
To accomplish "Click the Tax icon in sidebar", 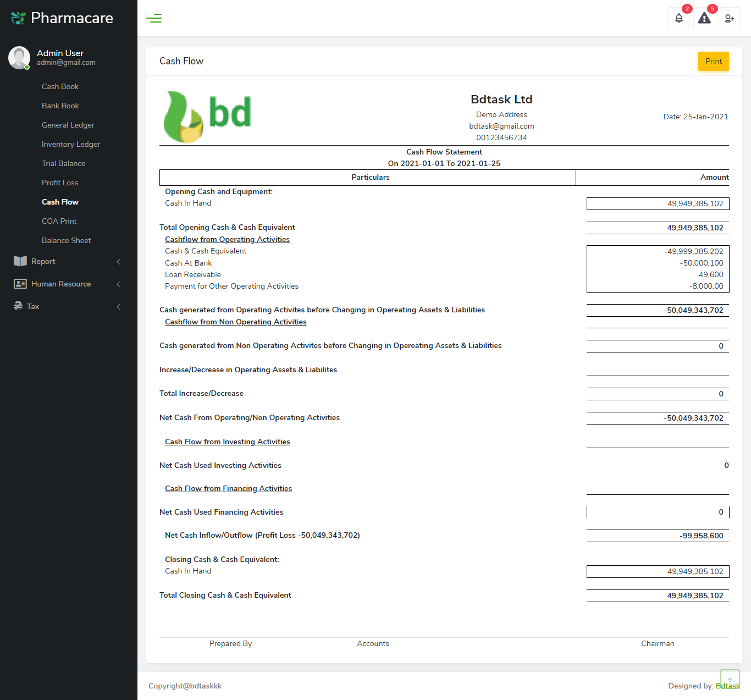I will 18,306.
